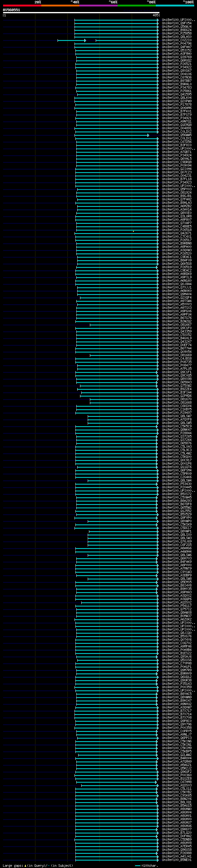The image size is (197, 868).
Task: Select UniRef100_Q12552 label
Action: (176, 511)
